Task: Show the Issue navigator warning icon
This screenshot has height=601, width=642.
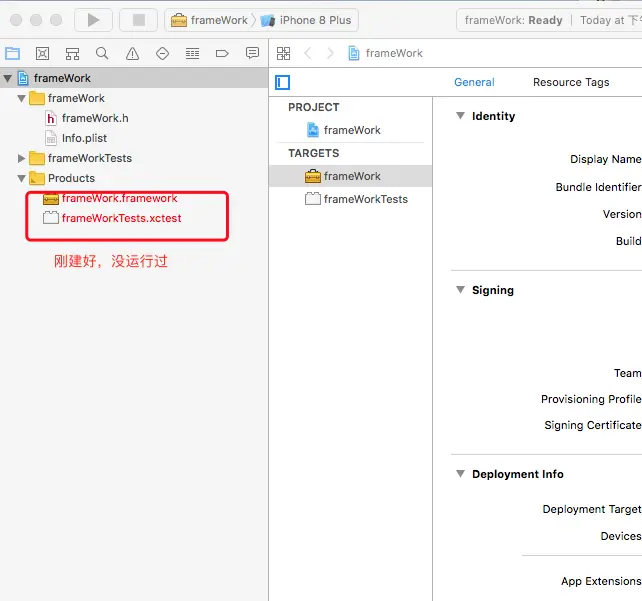Action: 132,54
